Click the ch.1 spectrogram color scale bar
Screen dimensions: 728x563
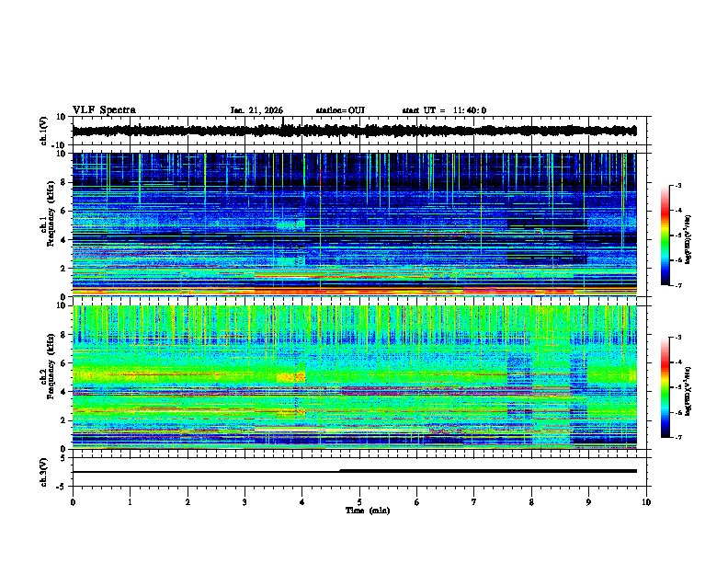coord(665,236)
